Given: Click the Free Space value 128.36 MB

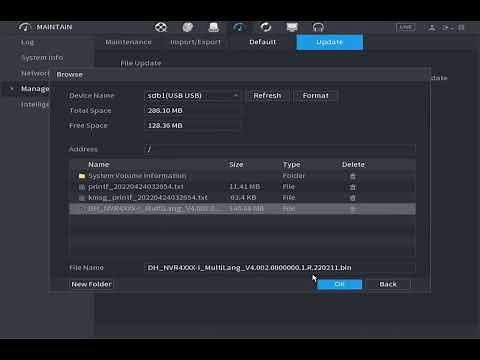Looking at the screenshot, I should pyautogui.click(x=165, y=126).
